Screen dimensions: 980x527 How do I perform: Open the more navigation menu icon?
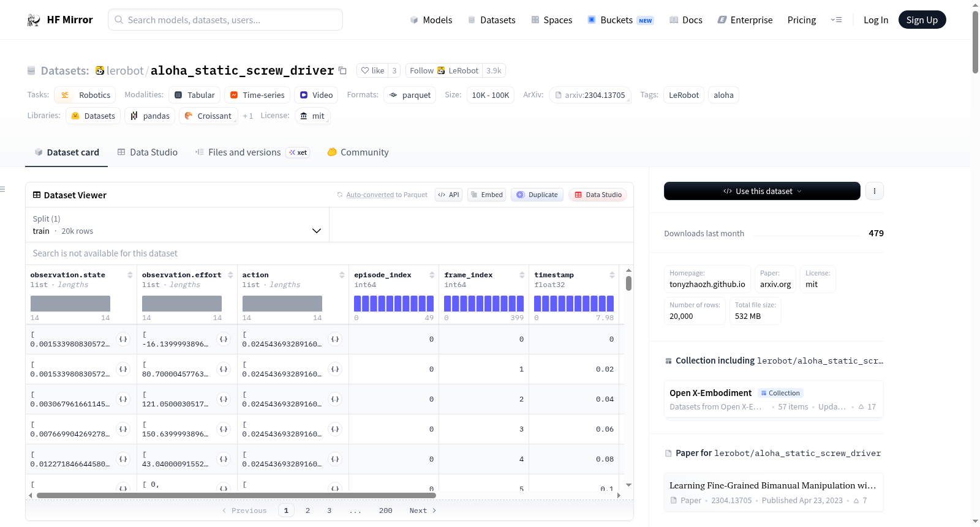click(836, 20)
